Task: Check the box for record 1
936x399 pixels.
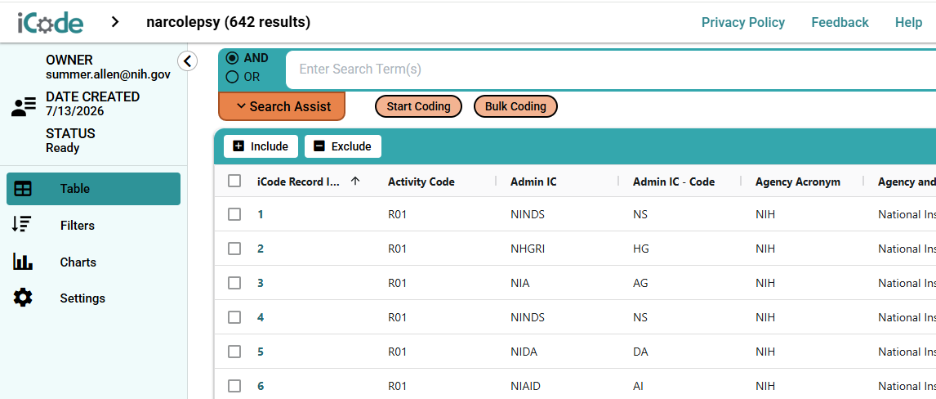Action: (235, 214)
